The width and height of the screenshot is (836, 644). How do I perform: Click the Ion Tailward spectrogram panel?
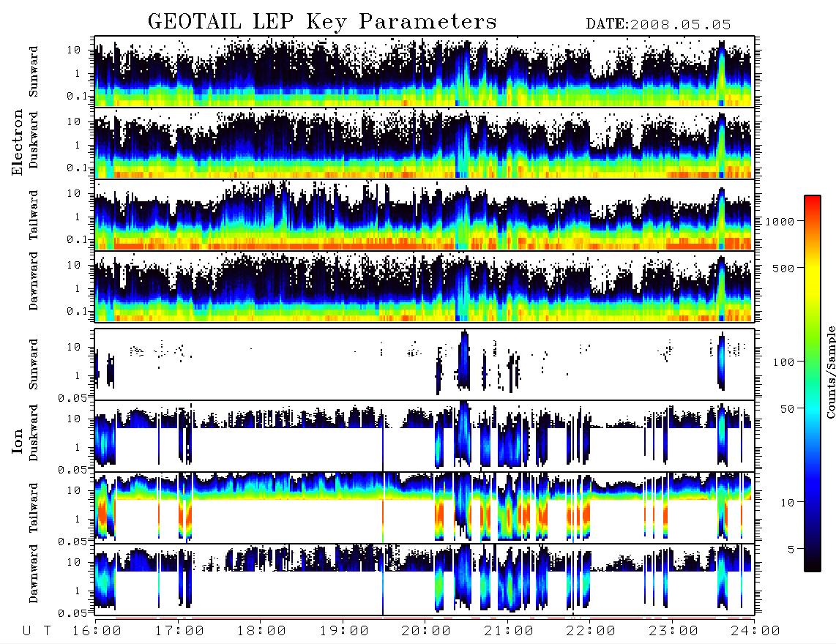pyautogui.click(x=425, y=508)
